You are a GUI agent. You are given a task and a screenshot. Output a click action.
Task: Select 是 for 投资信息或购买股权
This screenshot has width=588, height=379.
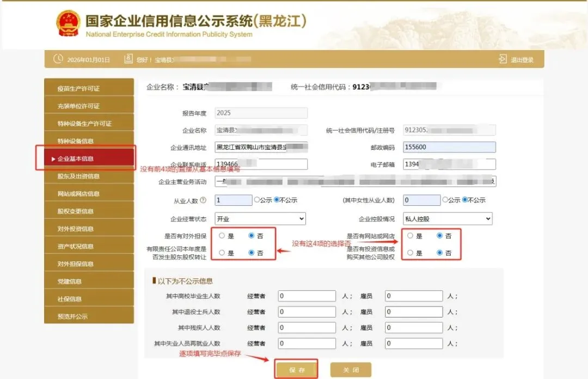coord(411,253)
